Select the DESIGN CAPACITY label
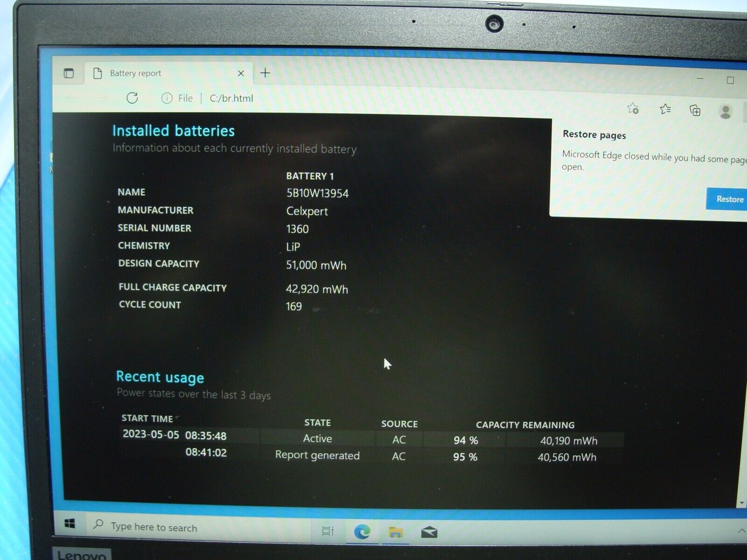Screen dimensions: 747x560 [x=159, y=264]
